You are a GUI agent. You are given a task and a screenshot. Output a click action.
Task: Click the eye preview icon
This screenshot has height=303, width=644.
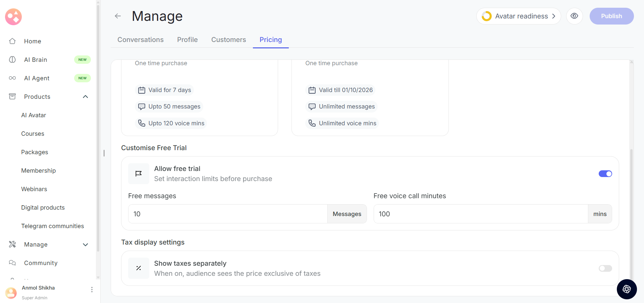[574, 16]
